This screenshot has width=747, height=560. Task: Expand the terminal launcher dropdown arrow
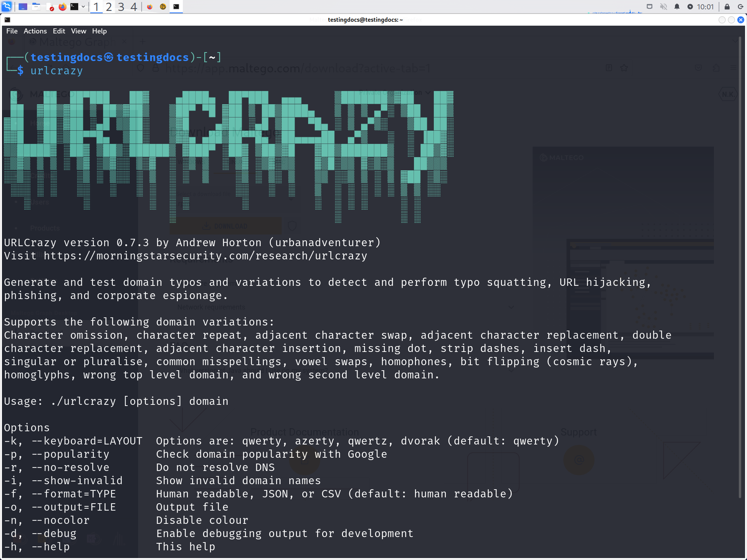[83, 7]
